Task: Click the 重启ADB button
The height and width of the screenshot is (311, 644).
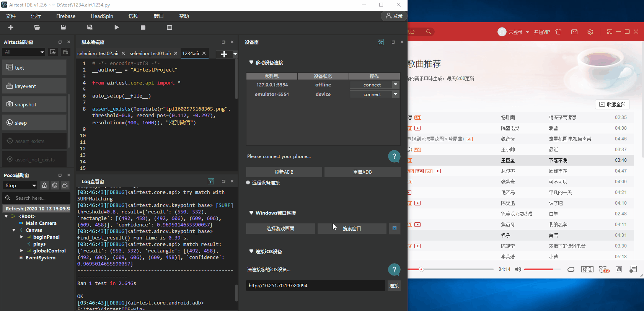Action: 362,172
